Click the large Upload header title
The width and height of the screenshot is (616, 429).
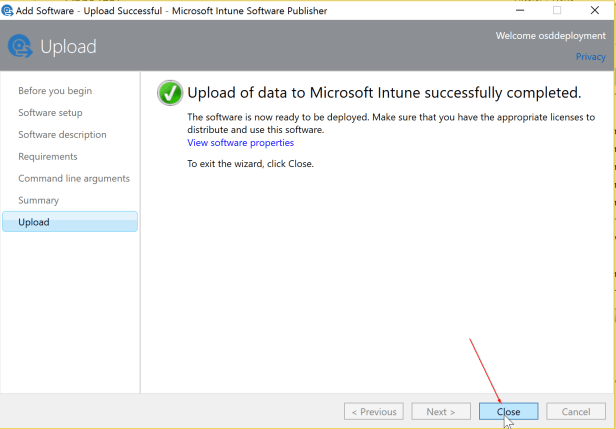pos(68,47)
